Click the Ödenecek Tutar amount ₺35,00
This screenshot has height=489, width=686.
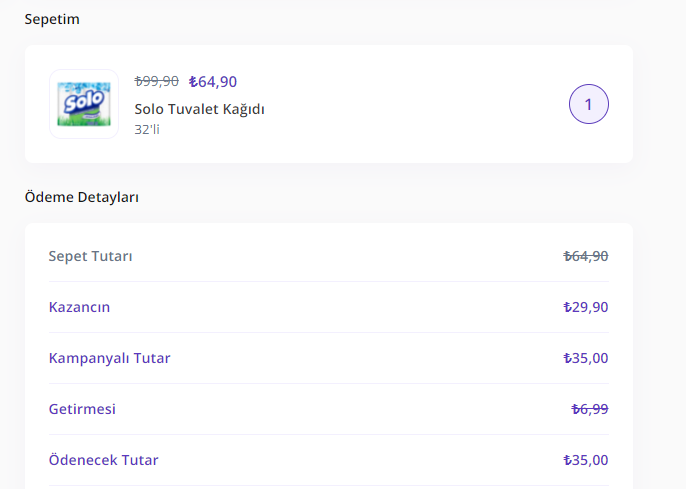click(x=586, y=460)
